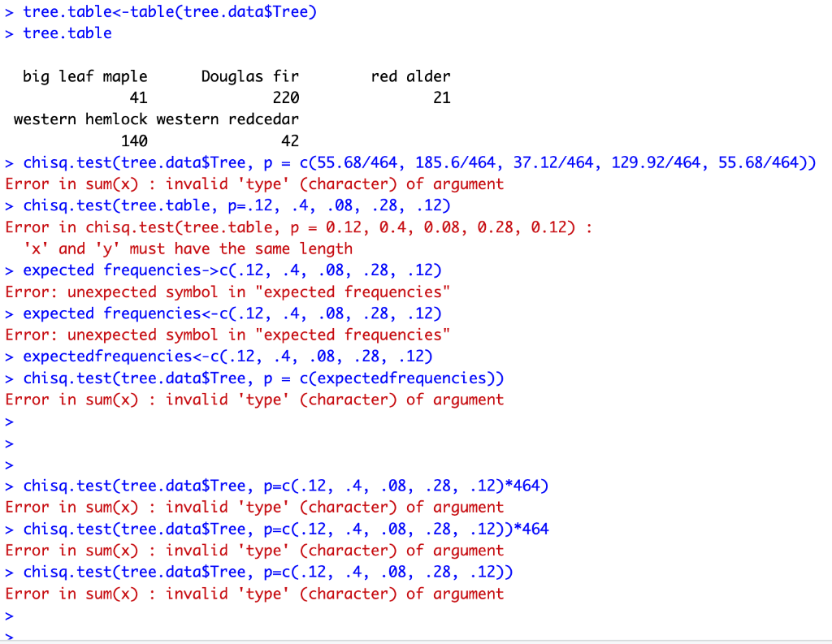The image size is (832, 644).
Task: Click the final prompt line at very bottom
Action: (10, 638)
